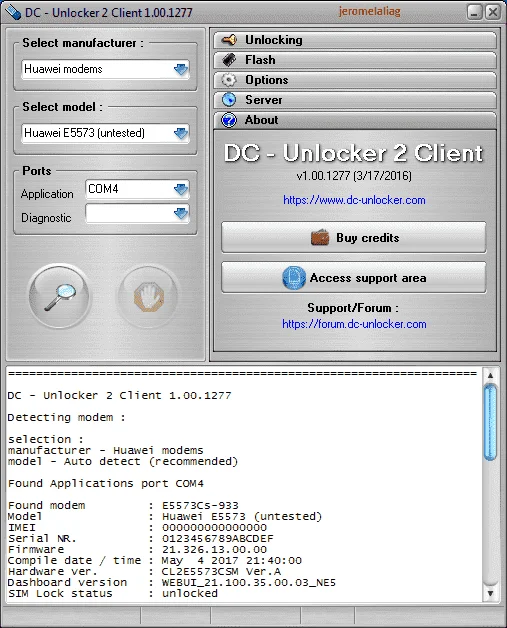
Task: Click the globe icon beside Server
Action: click(x=229, y=100)
